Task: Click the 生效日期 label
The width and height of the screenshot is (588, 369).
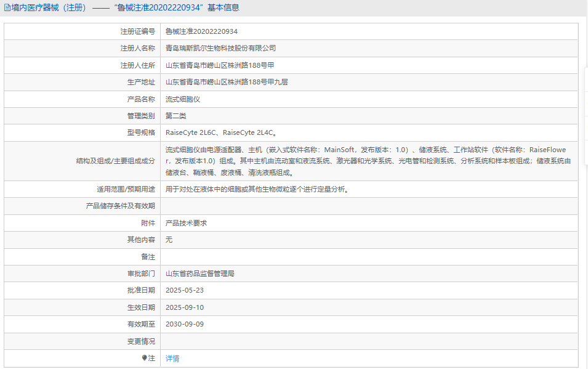Action: coord(141,307)
